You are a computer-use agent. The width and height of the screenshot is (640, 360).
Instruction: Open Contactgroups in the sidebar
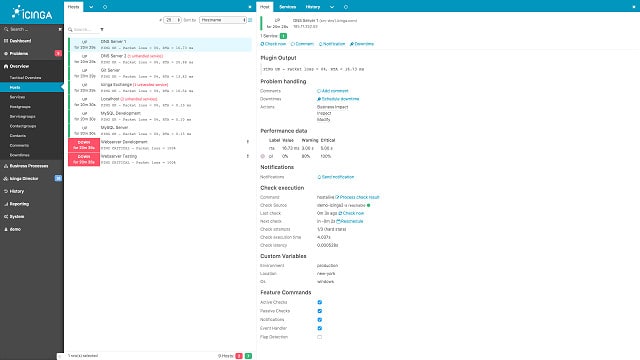point(23,126)
